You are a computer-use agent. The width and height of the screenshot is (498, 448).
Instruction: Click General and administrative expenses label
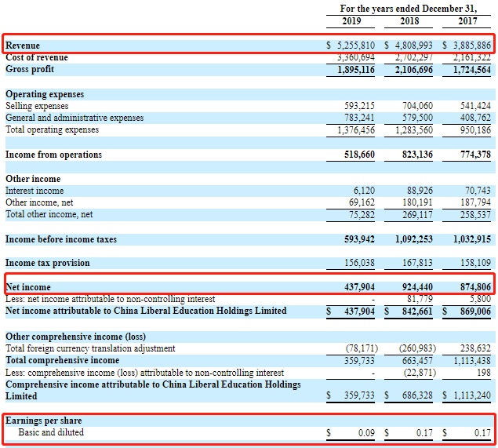click(x=75, y=118)
